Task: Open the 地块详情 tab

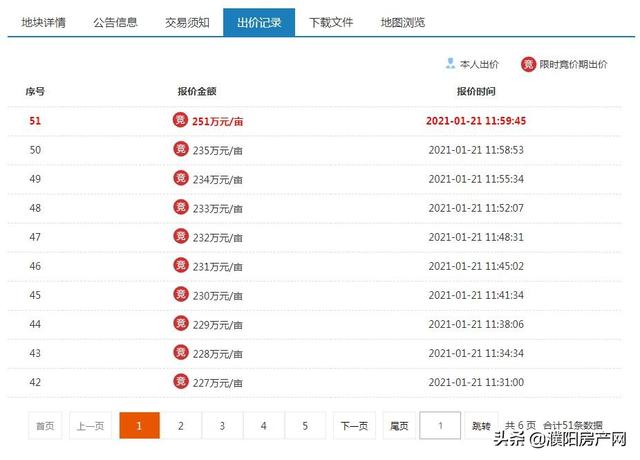Action: [44, 22]
